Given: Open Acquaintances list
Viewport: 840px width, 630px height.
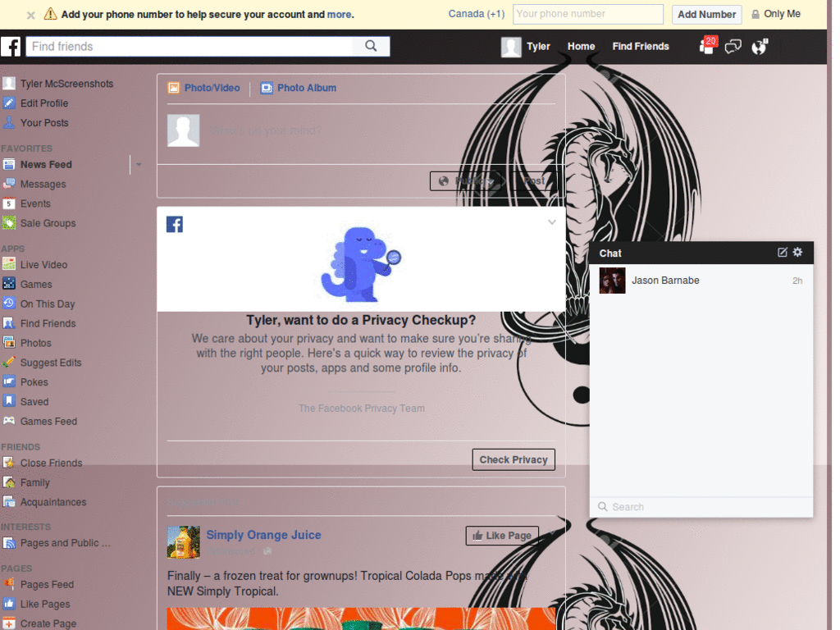Looking at the screenshot, I should [44, 502].
